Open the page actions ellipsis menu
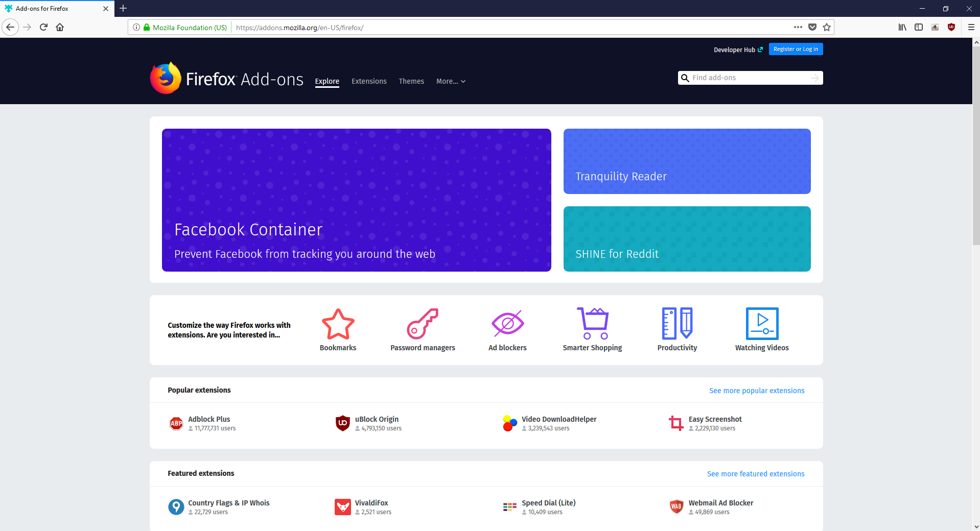This screenshot has width=980, height=531. coord(798,27)
